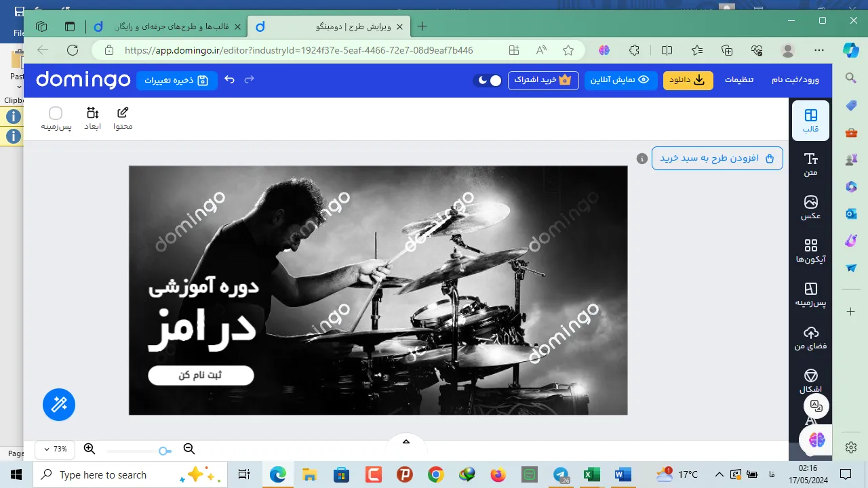
Task: Open Edge Collections icon
Action: pyautogui.click(x=727, y=50)
